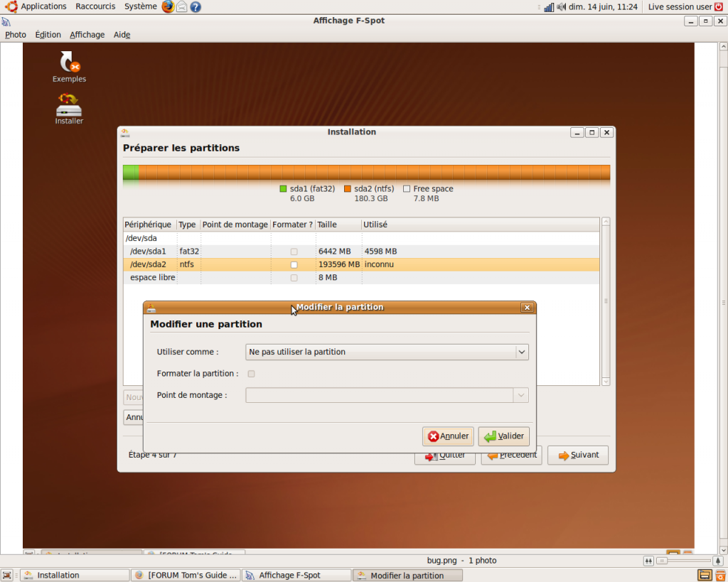Click the red power shutdown icon
This screenshot has height=582, width=728.
click(719, 6)
